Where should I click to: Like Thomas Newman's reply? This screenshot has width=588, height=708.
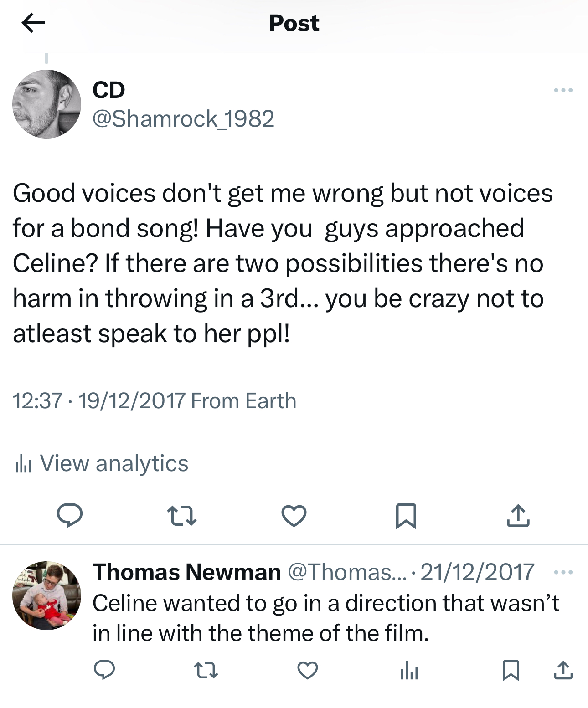308,671
